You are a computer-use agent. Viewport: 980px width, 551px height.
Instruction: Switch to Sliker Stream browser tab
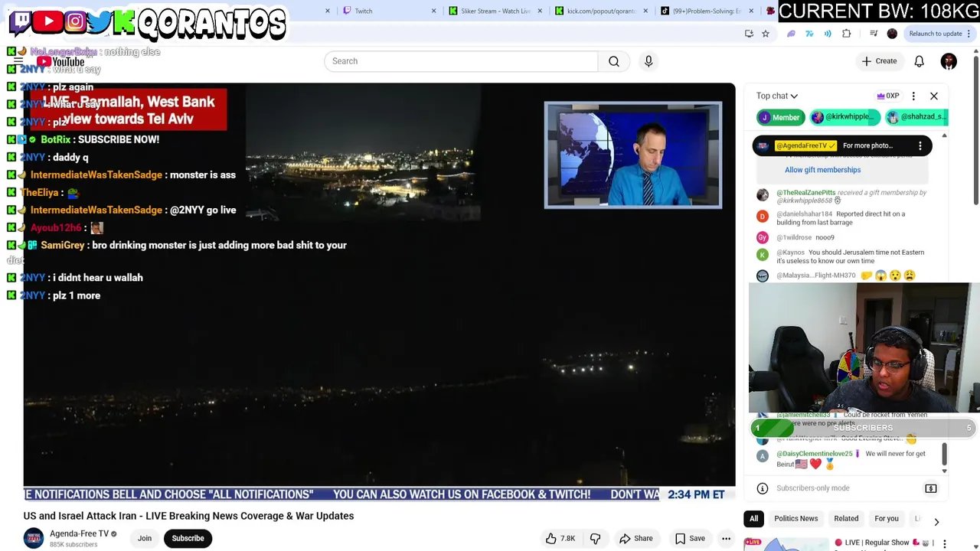(495, 11)
